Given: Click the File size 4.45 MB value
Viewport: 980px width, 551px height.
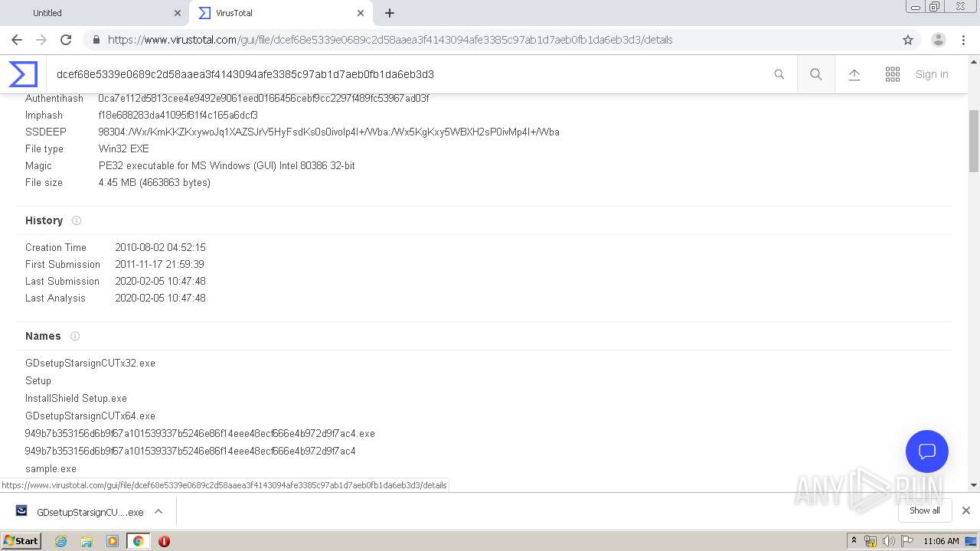Looking at the screenshot, I should pyautogui.click(x=154, y=182).
